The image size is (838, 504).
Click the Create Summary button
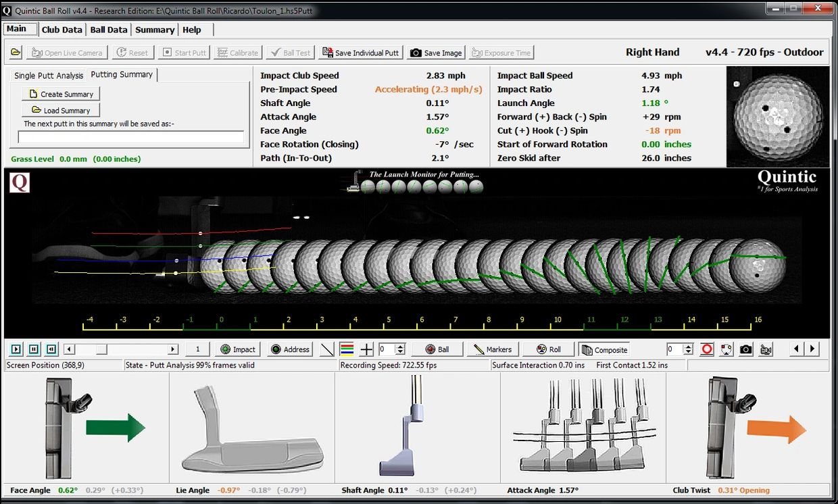(61, 94)
